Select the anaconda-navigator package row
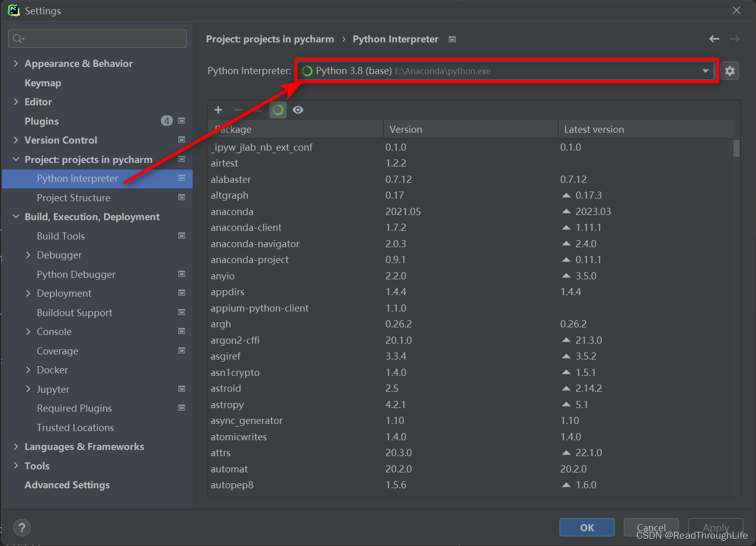The image size is (756, 546). (470, 244)
